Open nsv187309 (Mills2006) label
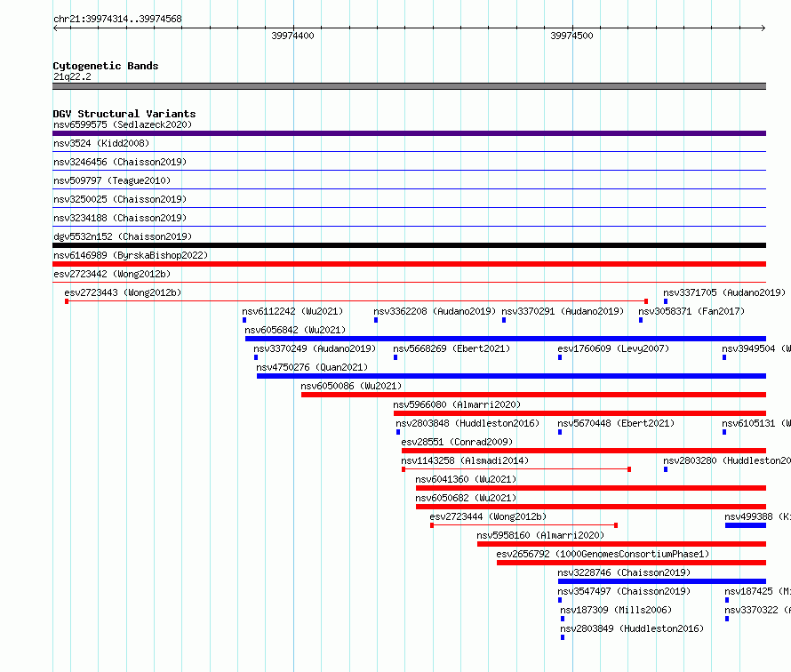The image size is (791, 672). (x=616, y=610)
